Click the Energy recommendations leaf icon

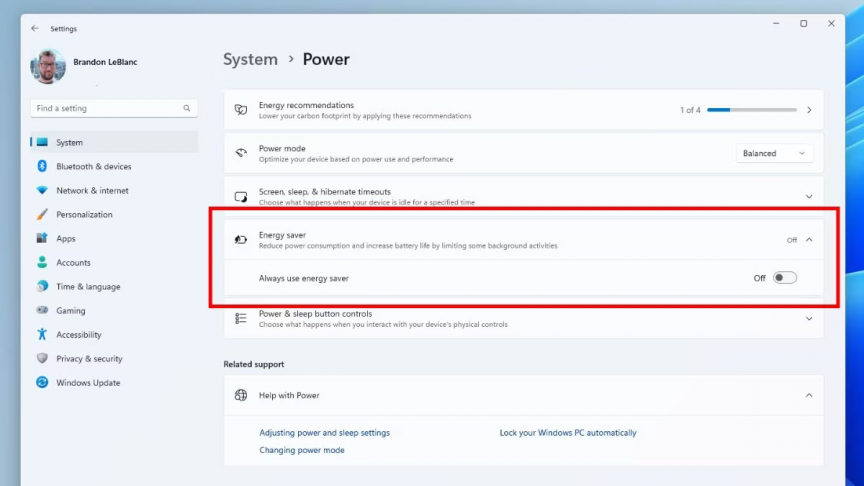tap(241, 110)
